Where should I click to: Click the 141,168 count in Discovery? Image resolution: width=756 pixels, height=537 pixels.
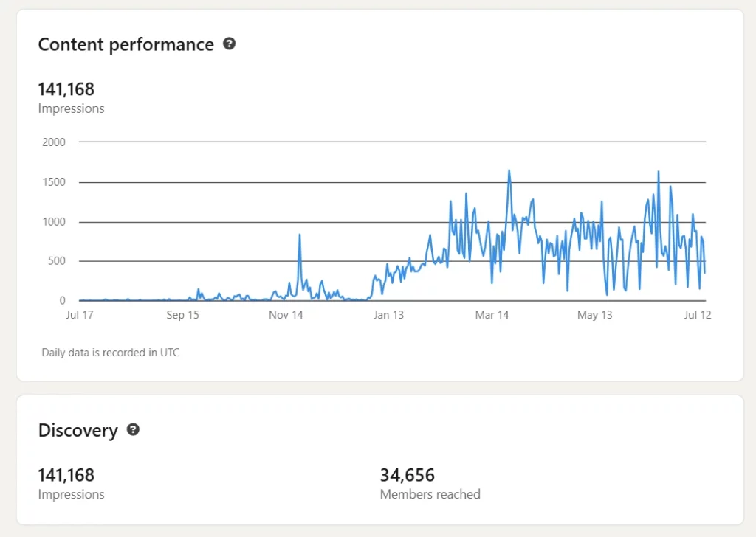pyautogui.click(x=66, y=475)
